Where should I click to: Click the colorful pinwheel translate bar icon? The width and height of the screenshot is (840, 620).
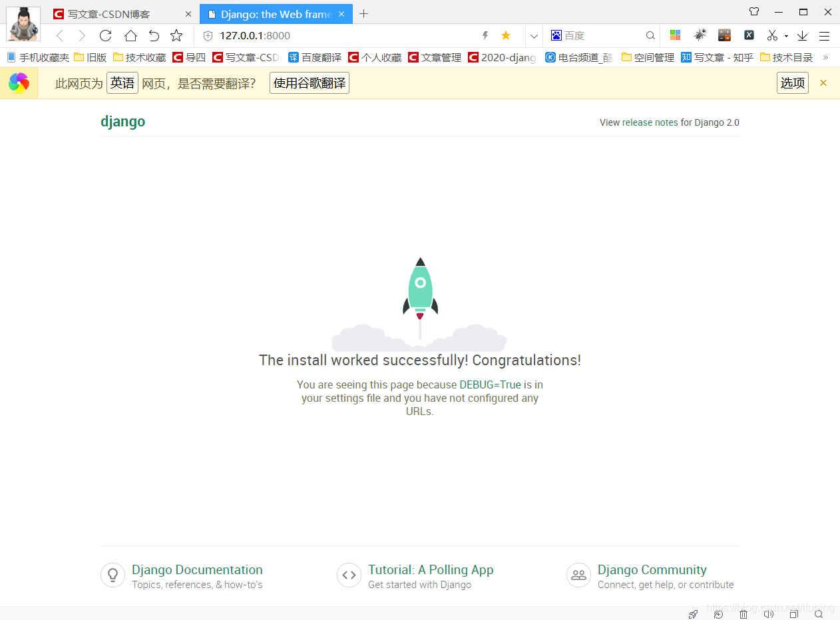[19, 83]
